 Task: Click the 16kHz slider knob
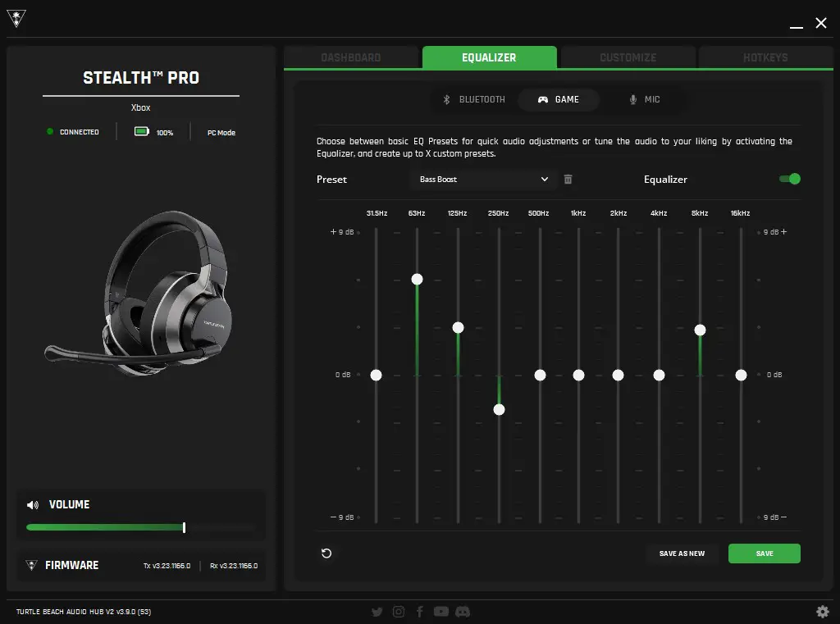[x=741, y=376]
